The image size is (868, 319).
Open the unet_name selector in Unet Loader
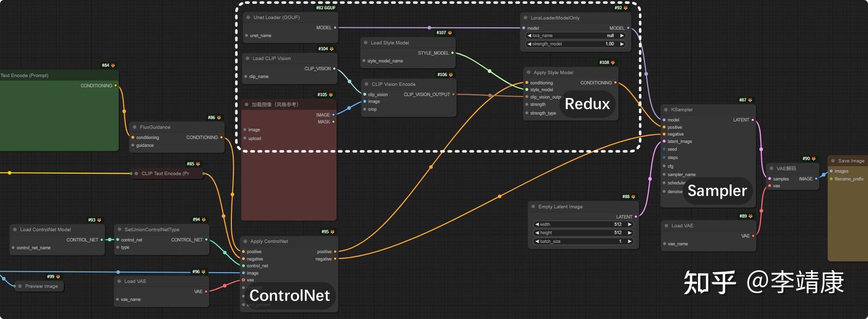(x=290, y=36)
